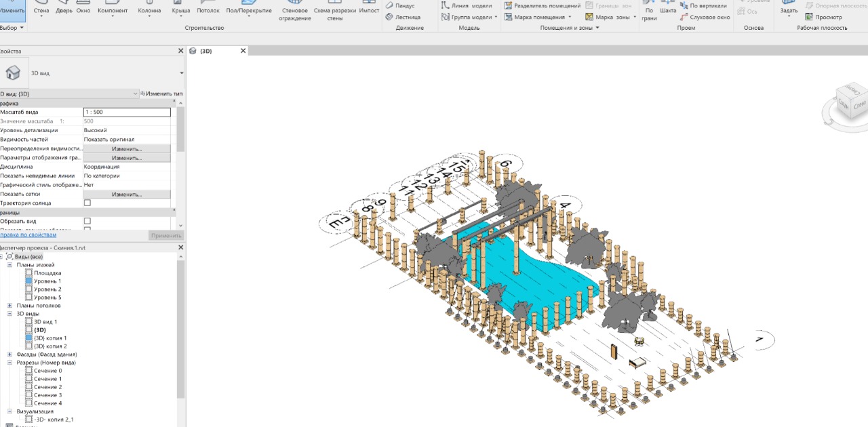Image resolution: width=868 pixels, height=427 pixels.
Task: Open Уровень 2 floor plan
Action: coord(47,289)
